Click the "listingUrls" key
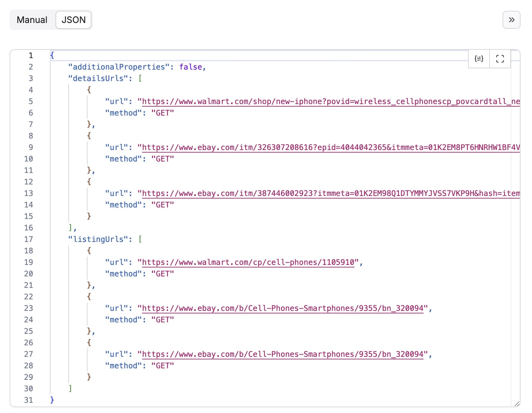532x413 pixels. point(98,239)
